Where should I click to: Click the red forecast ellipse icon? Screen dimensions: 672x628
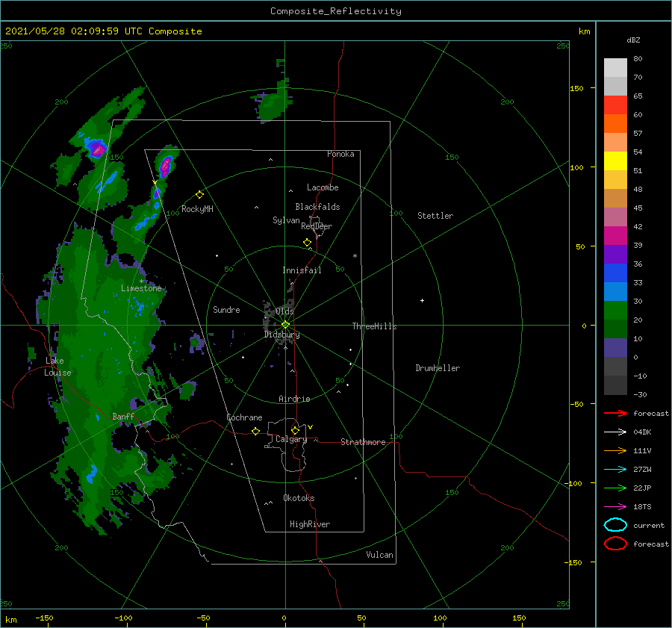(615, 544)
